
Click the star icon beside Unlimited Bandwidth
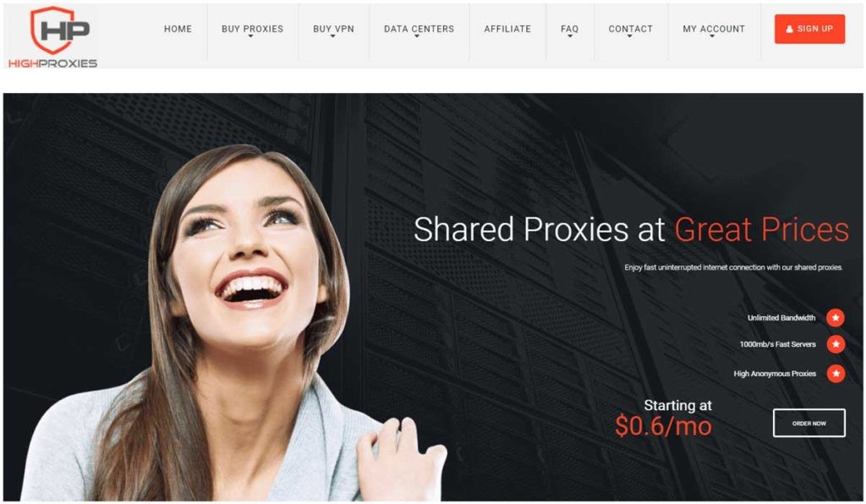pos(835,318)
